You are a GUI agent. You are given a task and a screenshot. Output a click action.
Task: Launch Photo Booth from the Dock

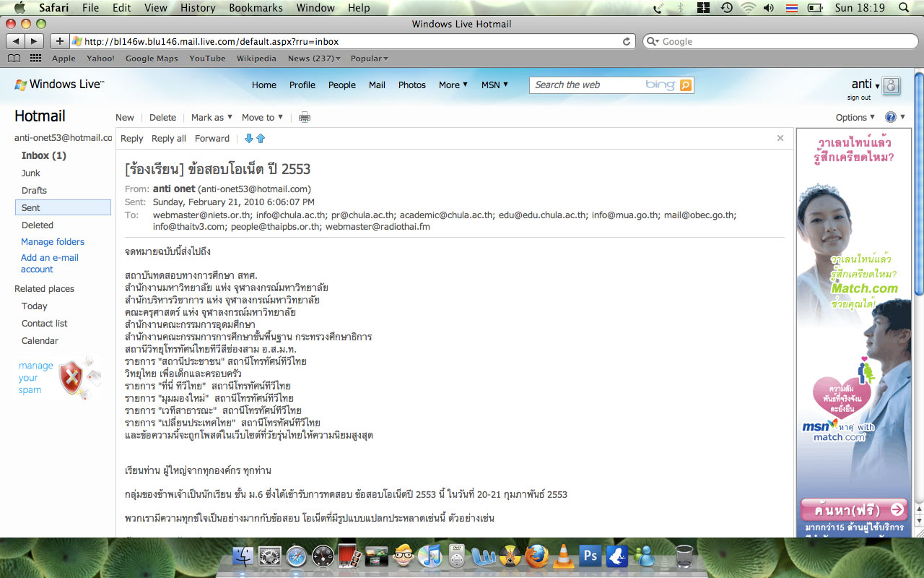(349, 556)
